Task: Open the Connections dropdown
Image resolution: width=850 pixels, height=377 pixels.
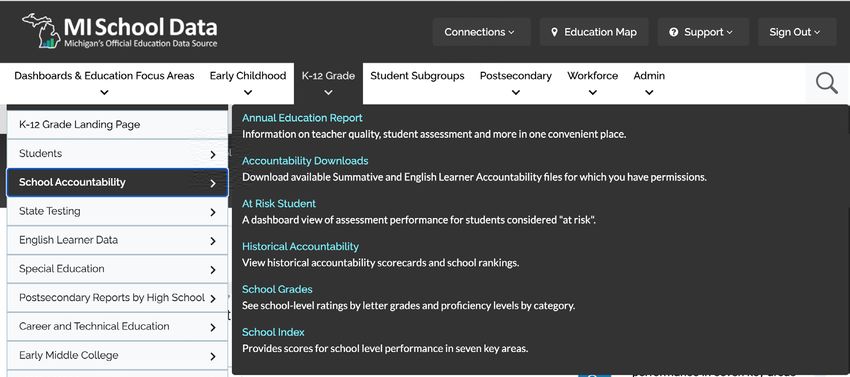Action: 479,32
